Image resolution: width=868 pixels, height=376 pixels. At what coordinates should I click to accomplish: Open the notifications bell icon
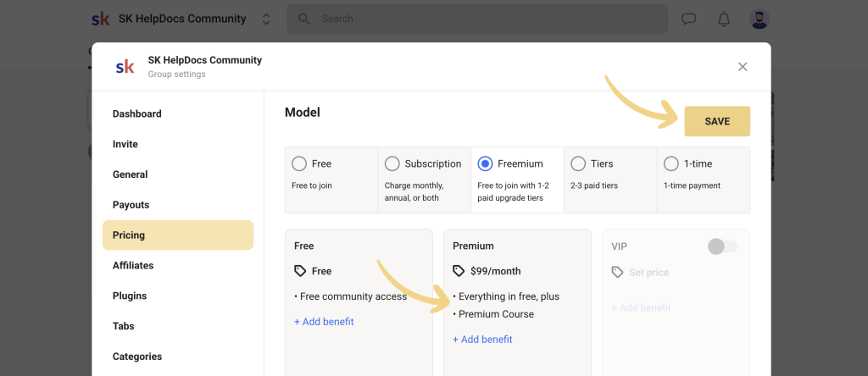(x=724, y=19)
